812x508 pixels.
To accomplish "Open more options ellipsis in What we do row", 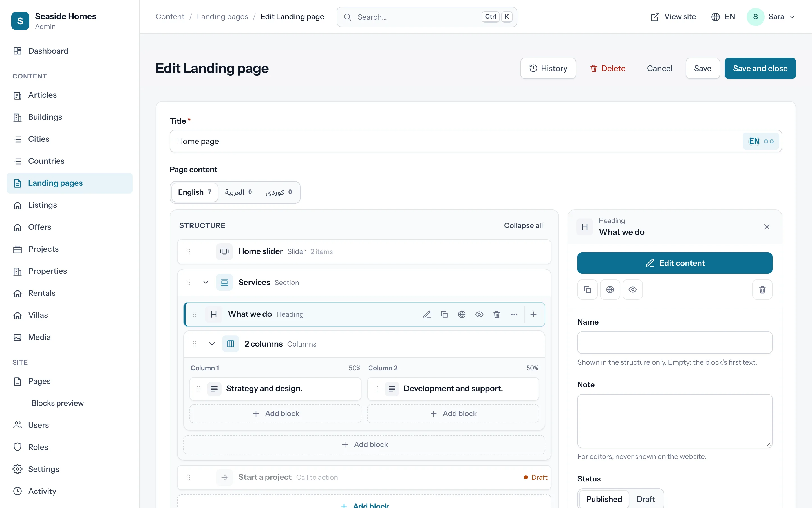I will pyautogui.click(x=514, y=314).
